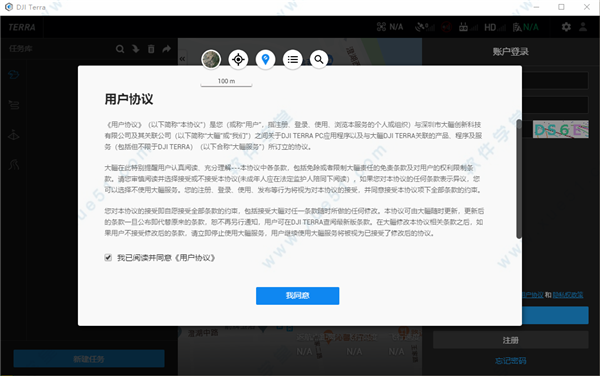The image size is (600, 376).
Task: Click the trash delete icon in 任务库 header
Action: [151, 49]
